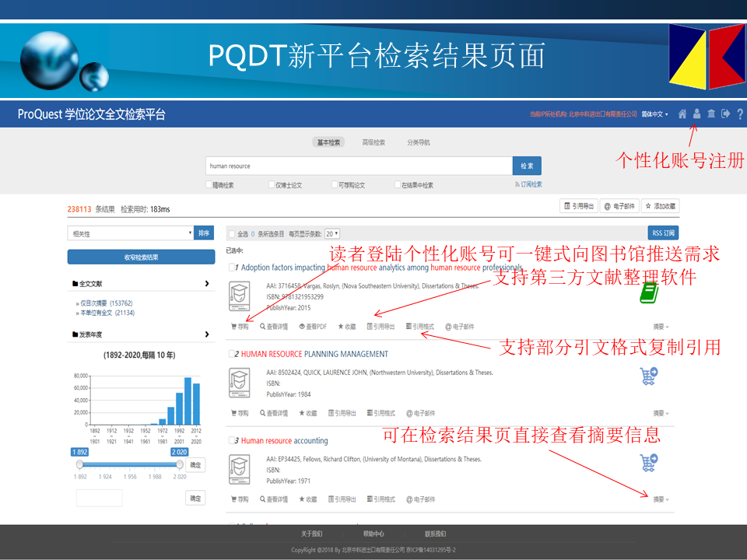Tick the 仅博士论文 checkbox

point(271,185)
